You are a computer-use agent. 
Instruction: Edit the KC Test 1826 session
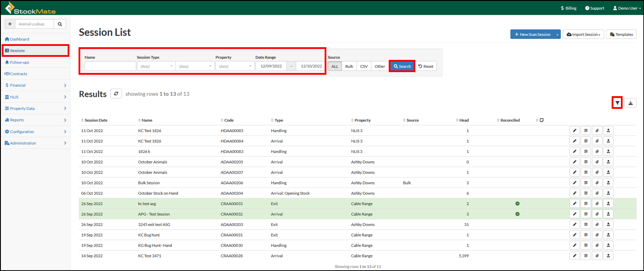pyautogui.click(x=575, y=130)
